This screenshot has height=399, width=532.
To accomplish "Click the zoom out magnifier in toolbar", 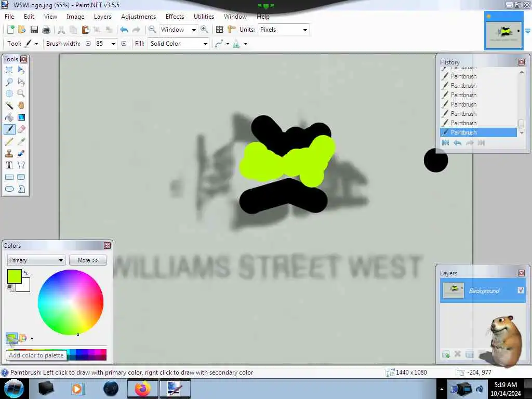I will 152,30.
